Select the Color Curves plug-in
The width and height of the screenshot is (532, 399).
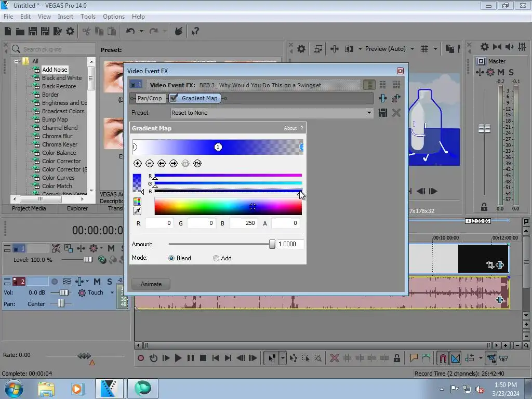click(x=58, y=178)
